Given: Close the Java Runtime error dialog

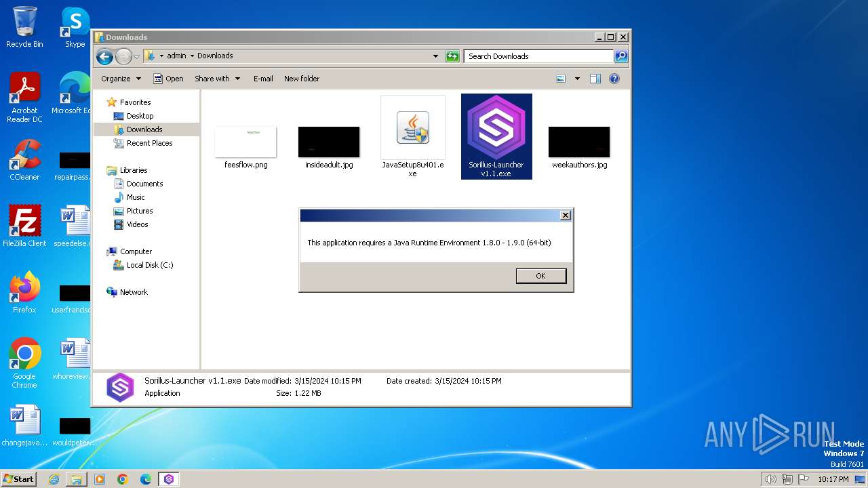Looking at the screenshot, I should 566,216.
